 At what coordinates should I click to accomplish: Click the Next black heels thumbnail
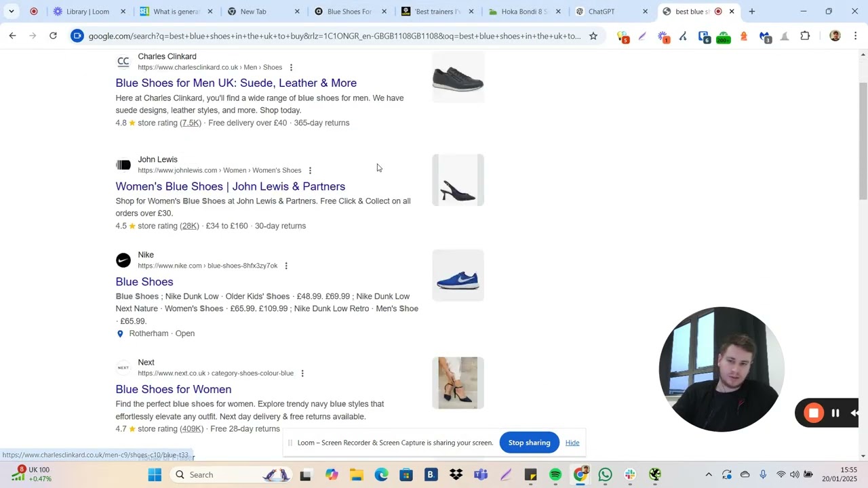tap(458, 383)
